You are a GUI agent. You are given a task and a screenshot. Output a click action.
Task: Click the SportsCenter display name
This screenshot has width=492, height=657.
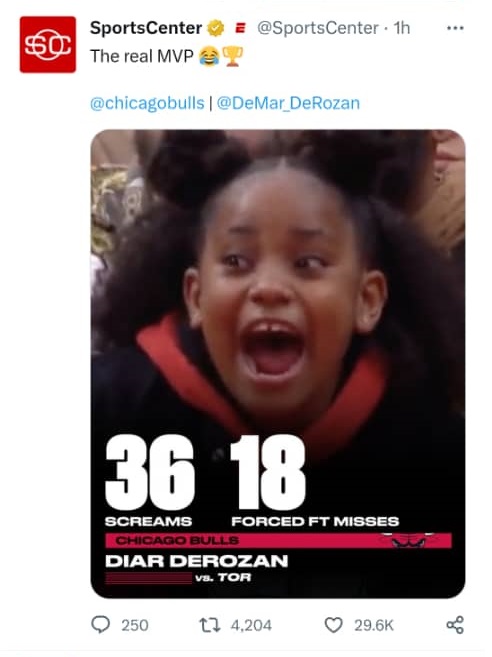pos(146,28)
